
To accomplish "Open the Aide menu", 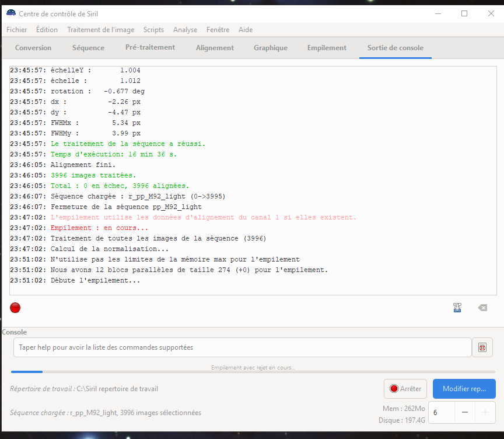I will [246, 30].
